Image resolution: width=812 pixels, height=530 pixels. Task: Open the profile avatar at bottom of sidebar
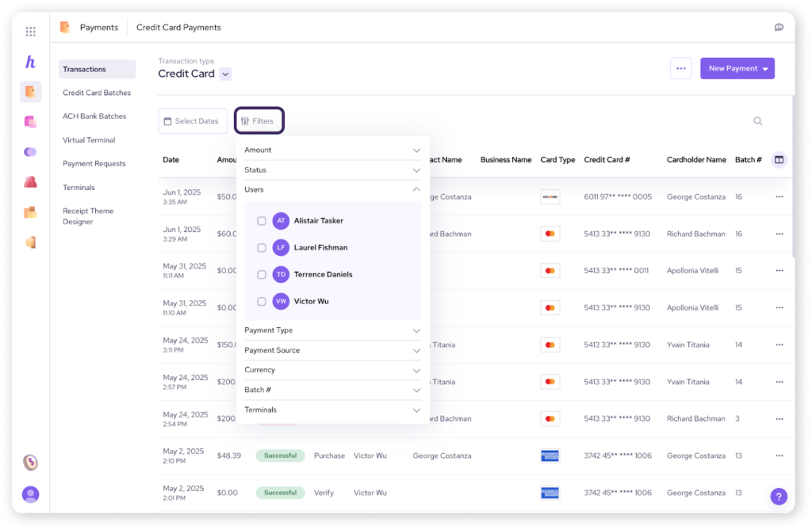click(x=30, y=494)
